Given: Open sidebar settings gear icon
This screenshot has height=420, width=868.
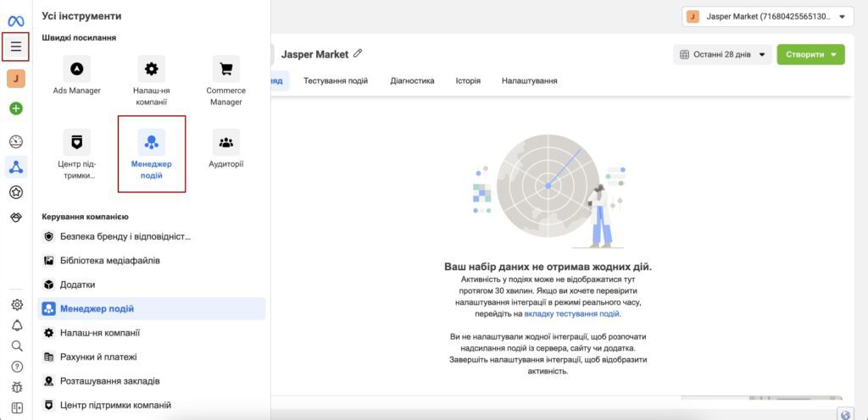Looking at the screenshot, I should [17, 305].
